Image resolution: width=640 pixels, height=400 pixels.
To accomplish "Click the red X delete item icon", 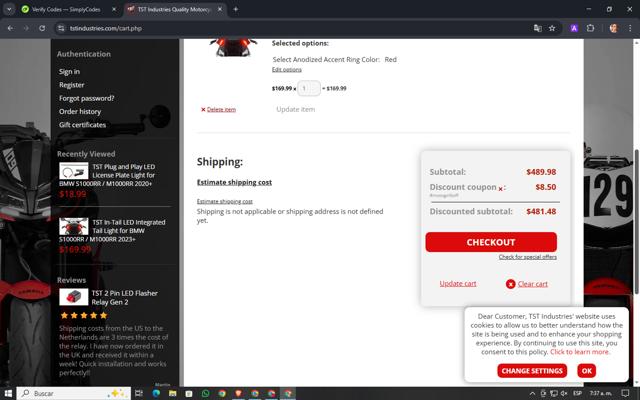I will 203,109.
